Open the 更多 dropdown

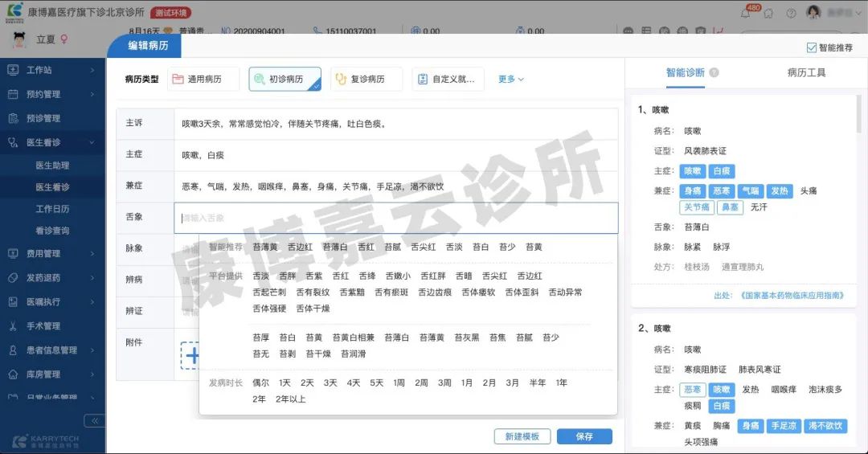pos(511,80)
